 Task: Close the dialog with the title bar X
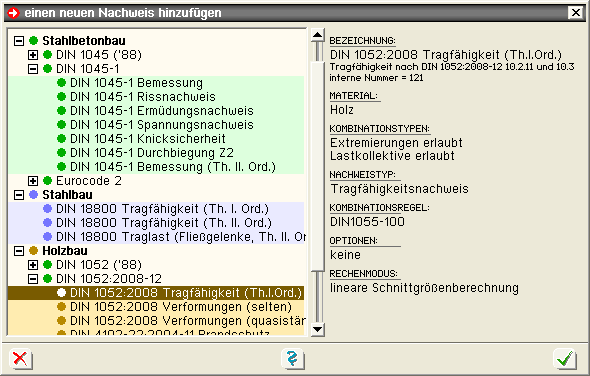(x=576, y=13)
